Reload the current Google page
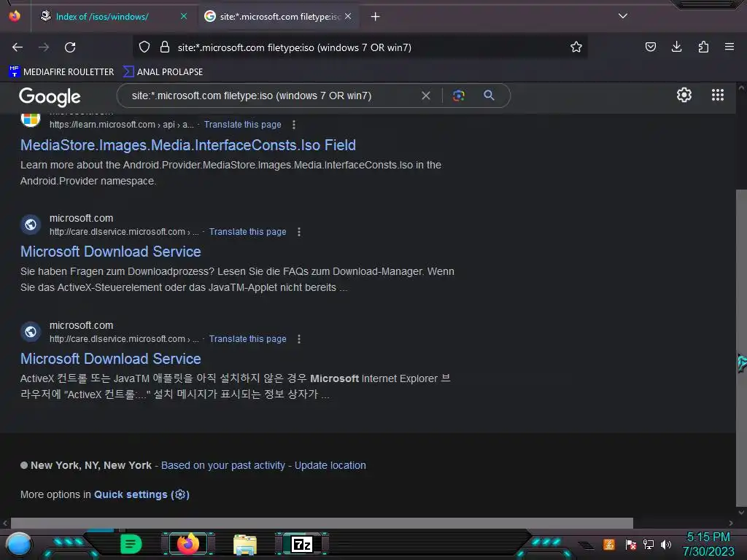The image size is (747, 560). click(70, 47)
